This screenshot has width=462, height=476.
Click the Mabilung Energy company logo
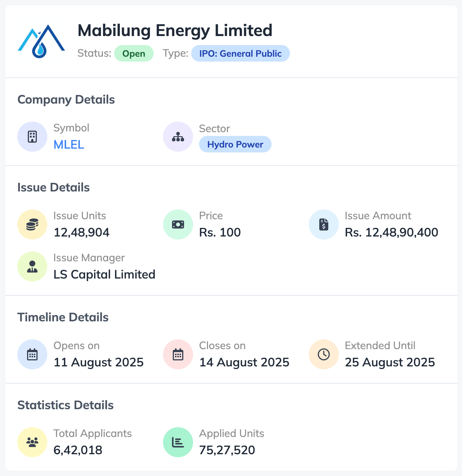tap(41, 41)
